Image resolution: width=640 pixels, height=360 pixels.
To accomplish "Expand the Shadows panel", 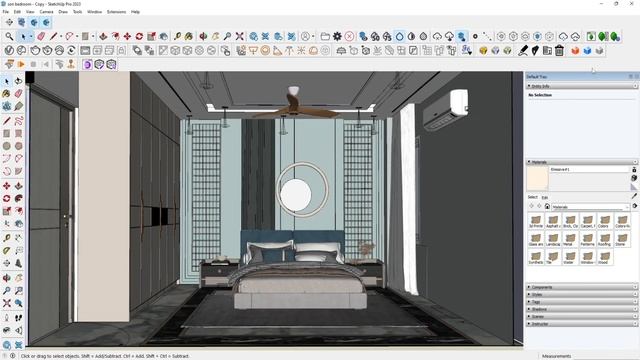I will tap(581, 309).
